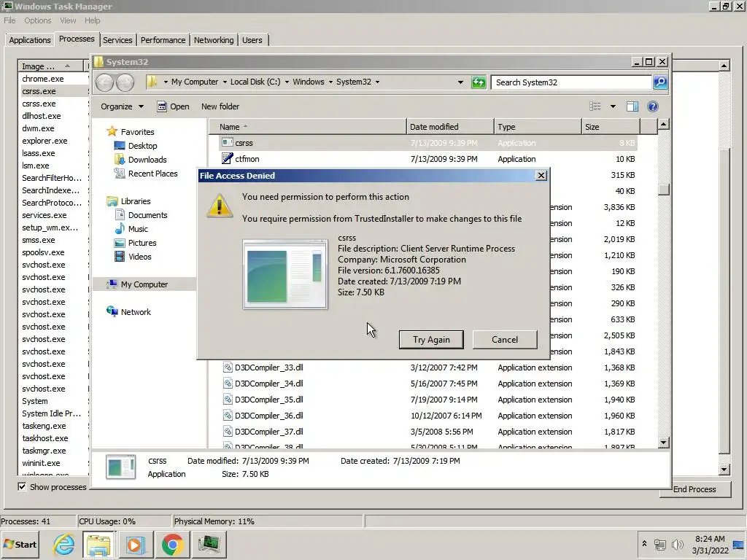The height and width of the screenshot is (560, 747).
Task: Select the D3DCompiler_37.dll file icon
Action: (228, 432)
